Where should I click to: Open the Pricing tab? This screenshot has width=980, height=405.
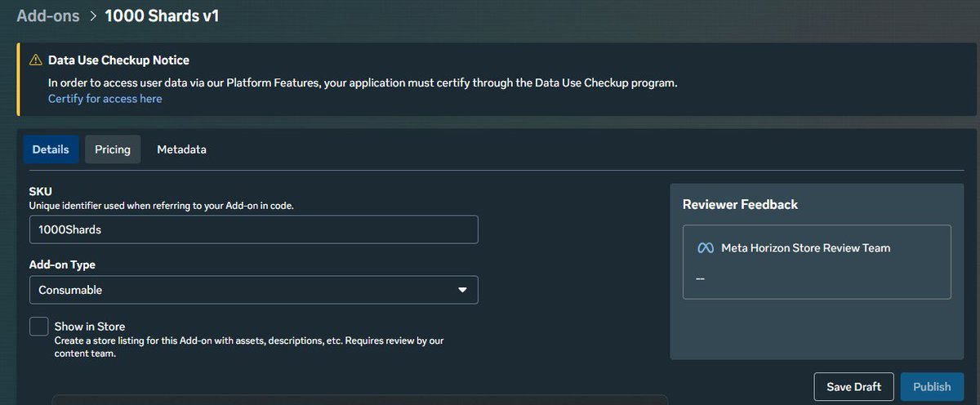[113, 149]
